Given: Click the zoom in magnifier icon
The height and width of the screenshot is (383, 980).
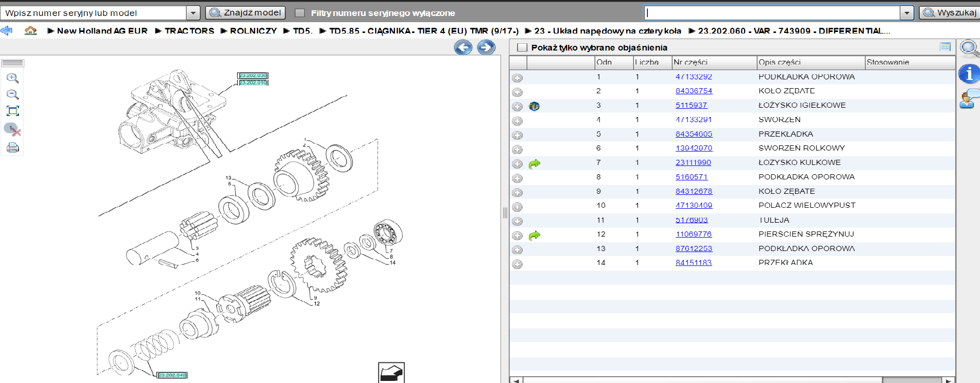Looking at the screenshot, I should (x=13, y=78).
